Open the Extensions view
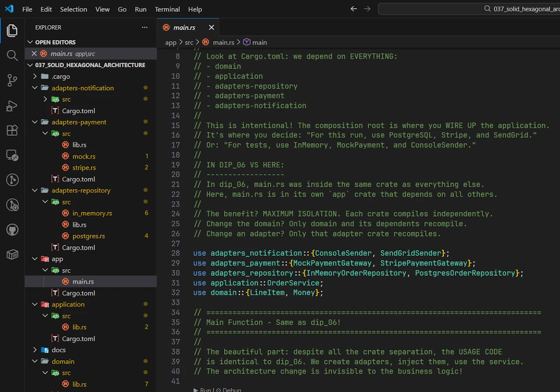 coord(12,130)
